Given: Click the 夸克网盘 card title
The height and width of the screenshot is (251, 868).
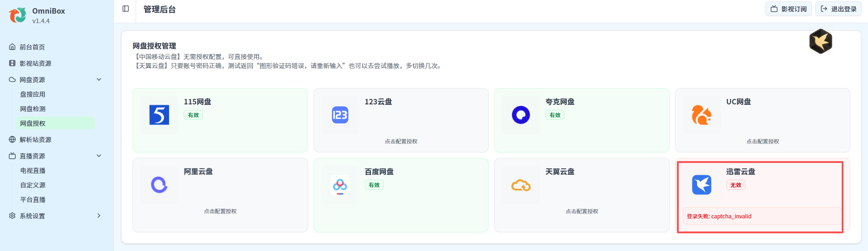Looking at the screenshot, I should coord(560,102).
